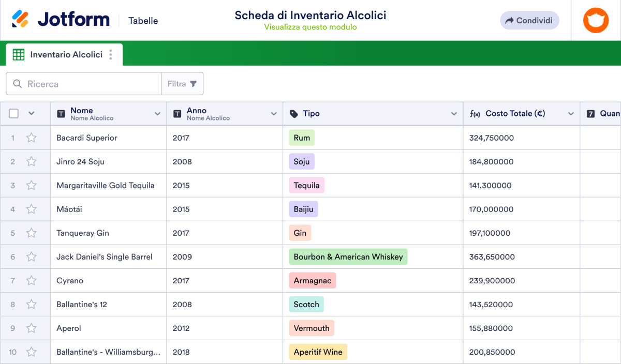Click the Costo Totale formula icon
The image size is (621, 364).
pos(475,114)
